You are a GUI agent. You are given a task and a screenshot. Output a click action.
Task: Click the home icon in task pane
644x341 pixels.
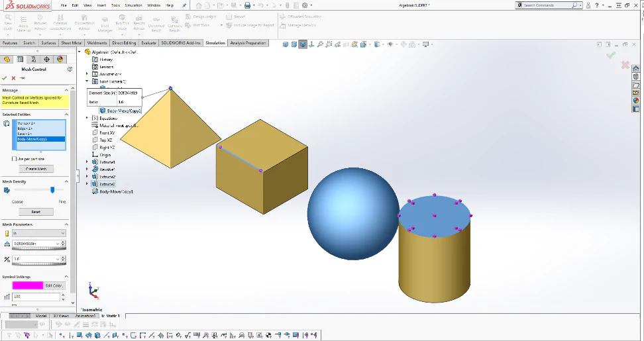636,68
